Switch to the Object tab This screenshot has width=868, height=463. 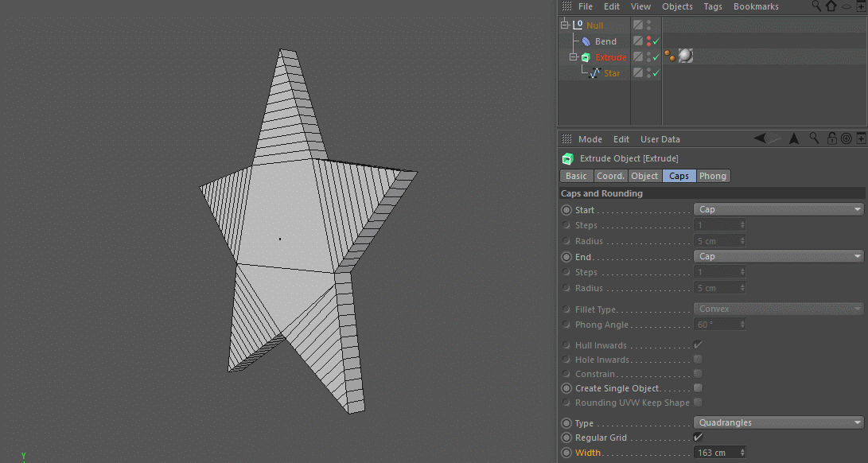[x=644, y=176]
